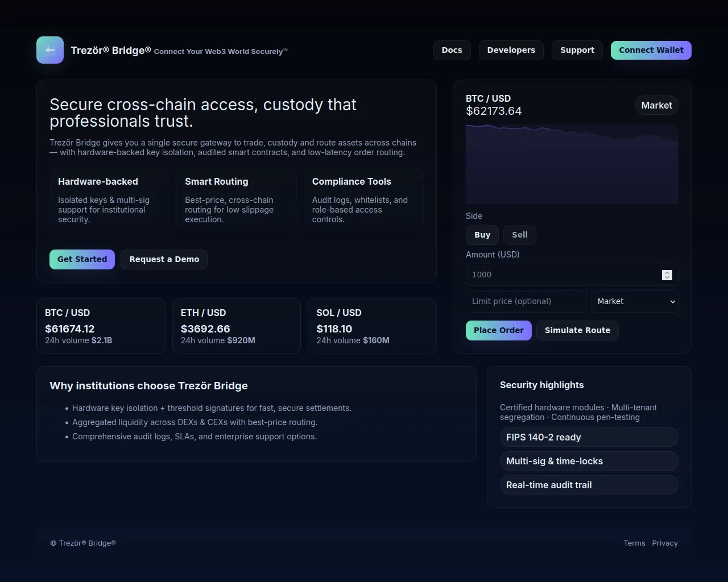Click 'Why institutions choose Trezör Bridge' heading

coord(148,385)
